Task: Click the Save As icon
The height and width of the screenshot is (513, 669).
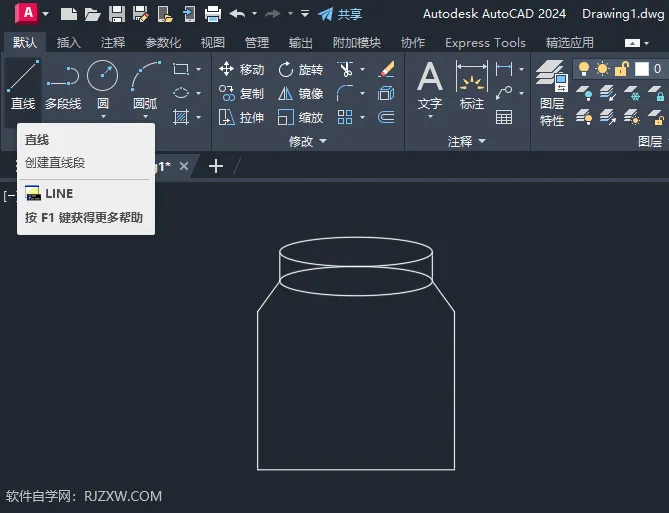Action: click(x=140, y=14)
